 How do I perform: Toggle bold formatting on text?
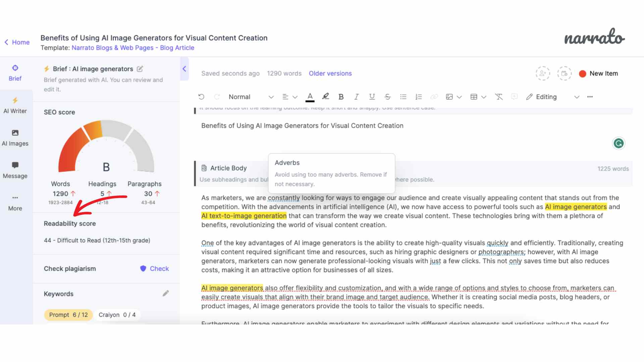341,97
